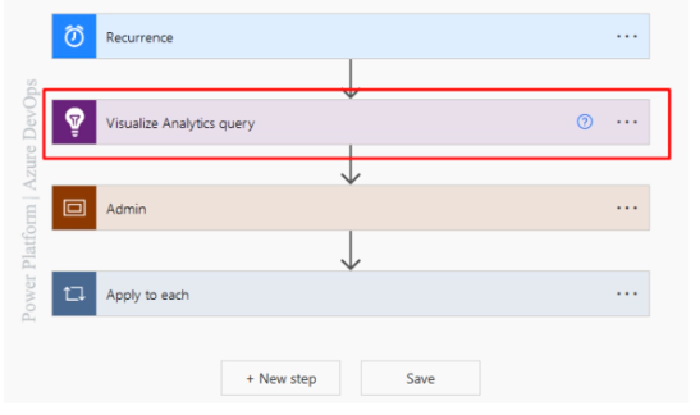Click the Apply to each loop icon
700x415 pixels.
pyautogui.click(x=74, y=295)
